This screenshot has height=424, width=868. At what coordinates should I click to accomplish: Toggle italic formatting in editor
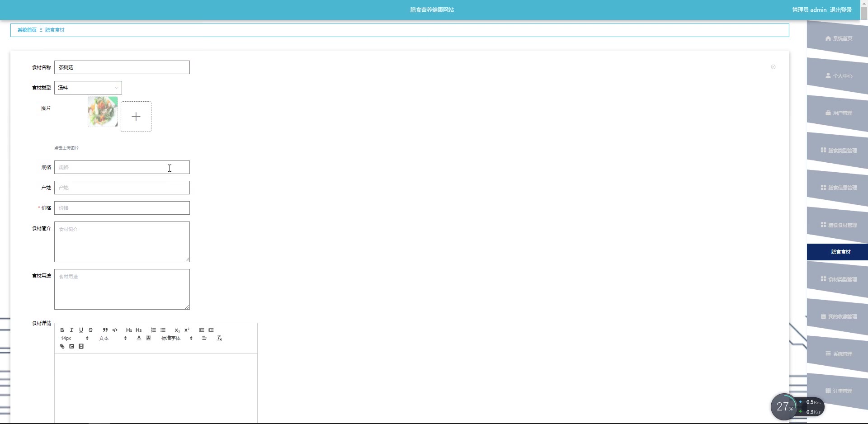click(71, 330)
